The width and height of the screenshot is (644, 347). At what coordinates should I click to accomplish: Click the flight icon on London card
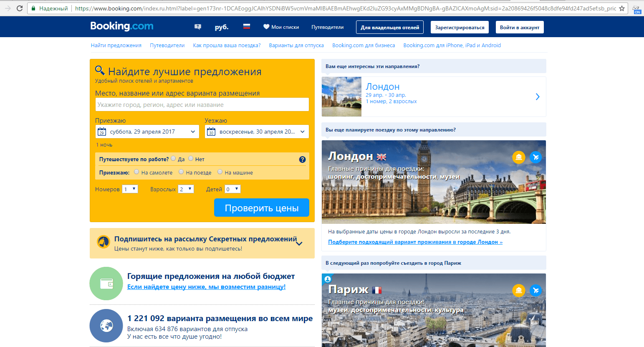(x=536, y=157)
